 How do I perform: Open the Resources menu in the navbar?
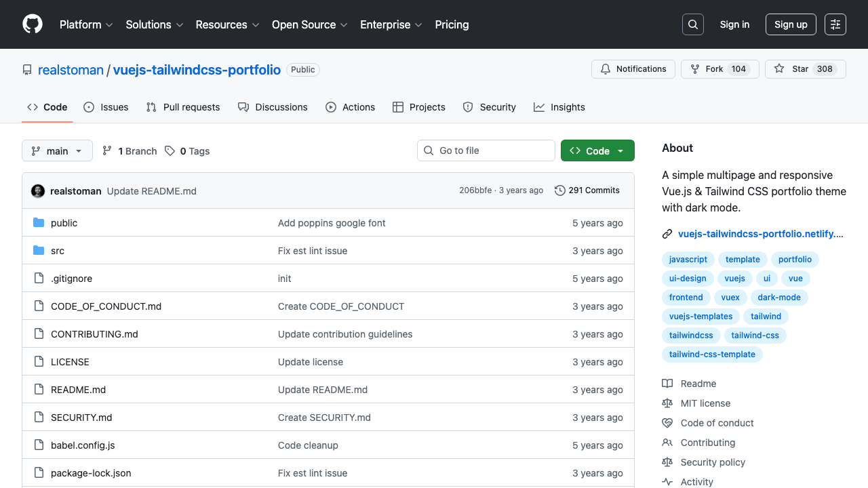tap(226, 24)
